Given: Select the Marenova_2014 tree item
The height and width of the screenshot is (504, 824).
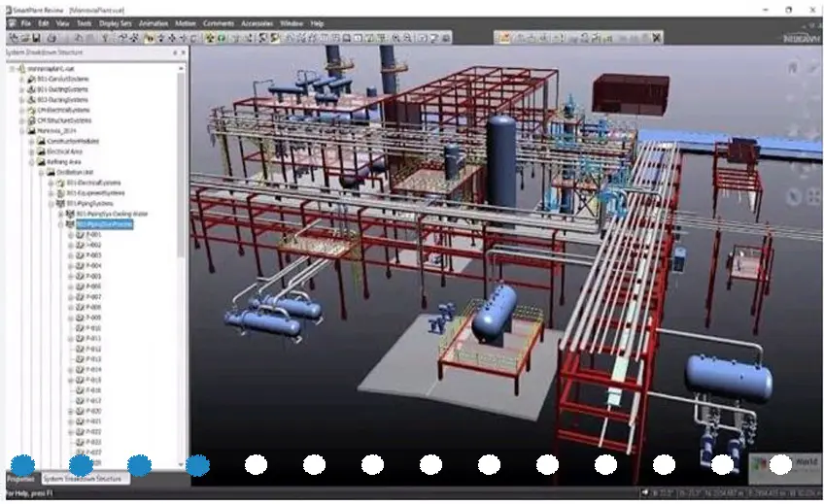Looking at the screenshot, I should [56, 131].
